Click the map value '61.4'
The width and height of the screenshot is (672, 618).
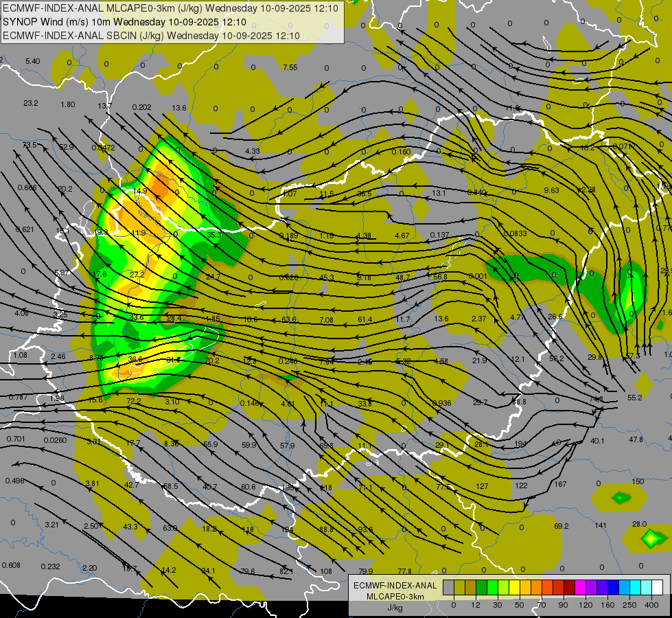tap(364, 319)
